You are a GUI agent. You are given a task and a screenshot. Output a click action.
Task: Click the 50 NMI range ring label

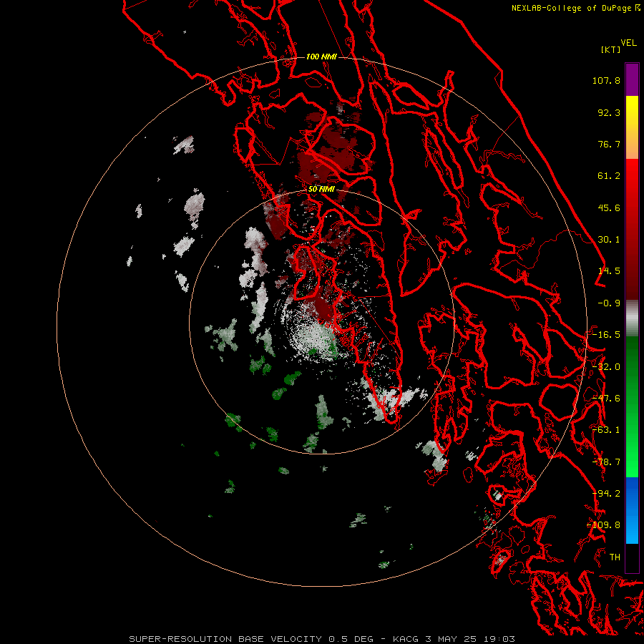coord(321,190)
